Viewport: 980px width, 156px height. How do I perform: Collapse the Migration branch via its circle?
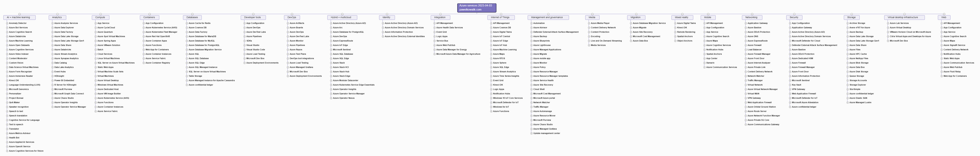(x=636, y=14)
